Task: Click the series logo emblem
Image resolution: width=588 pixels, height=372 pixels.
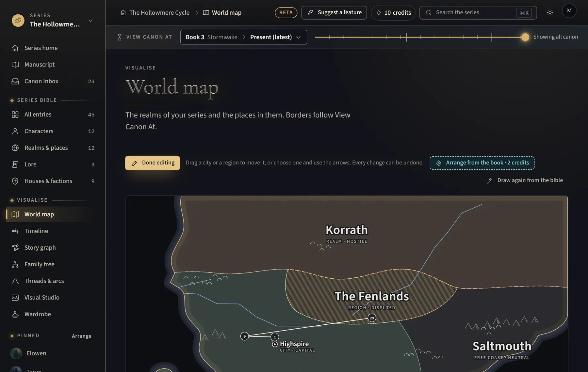Action: click(x=18, y=20)
